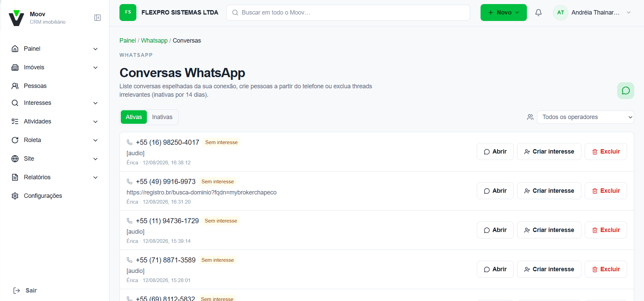Open the Andréia Thainar user menu
Image resolution: width=644 pixels, height=301 pixels.
pyautogui.click(x=592, y=13)
